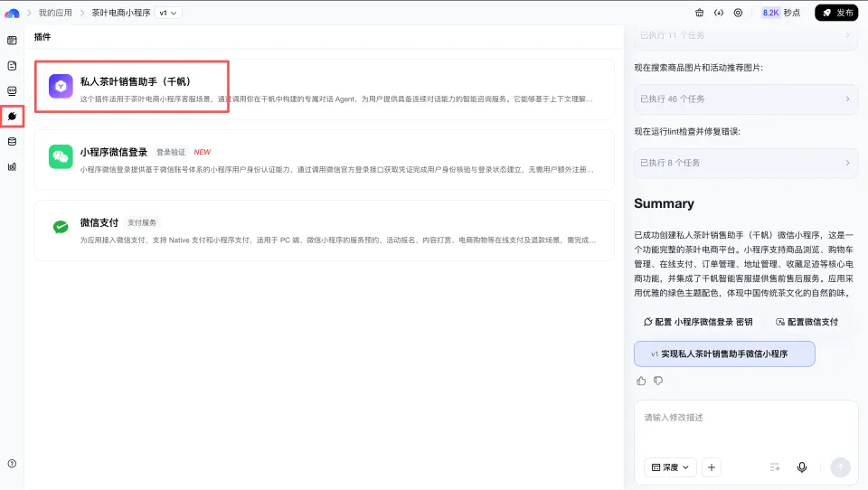Click the green WeChat login plugin icon
The image size is (868, 490).
pyautogui.click(x=61, y=156)
